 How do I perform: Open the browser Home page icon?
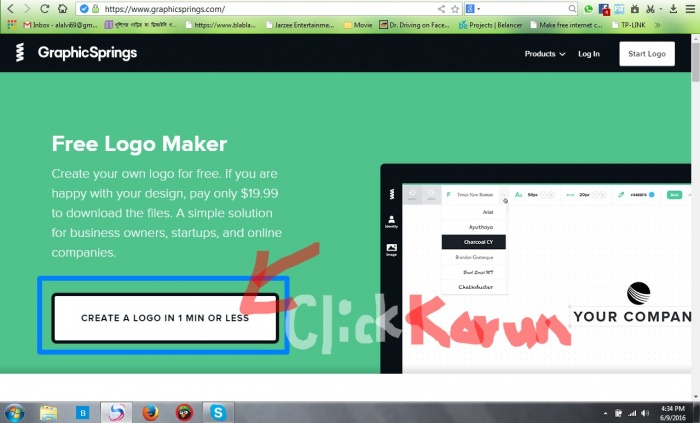(62, 8)
